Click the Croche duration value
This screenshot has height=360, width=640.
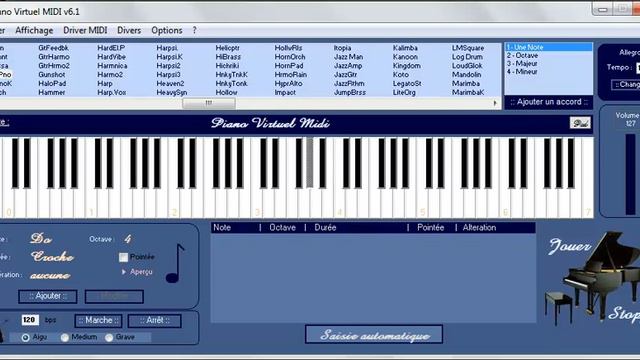pyautogui.click(x=52, y=257)
